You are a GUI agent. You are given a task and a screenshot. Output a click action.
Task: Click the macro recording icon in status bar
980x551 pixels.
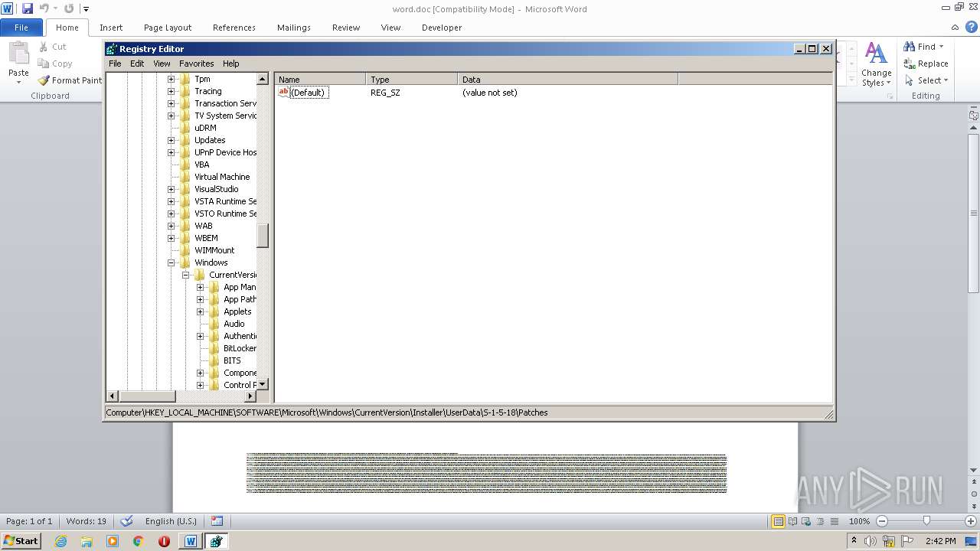(x=217, y=521)
